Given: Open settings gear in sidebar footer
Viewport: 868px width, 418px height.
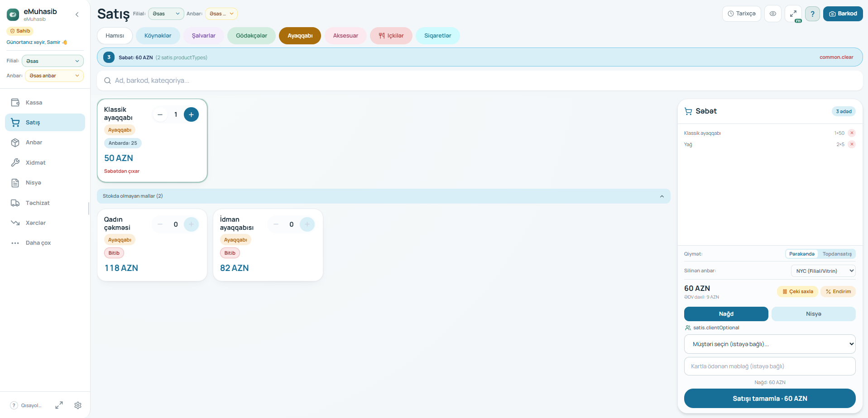Looking at the screenshot, I should 78,405.
